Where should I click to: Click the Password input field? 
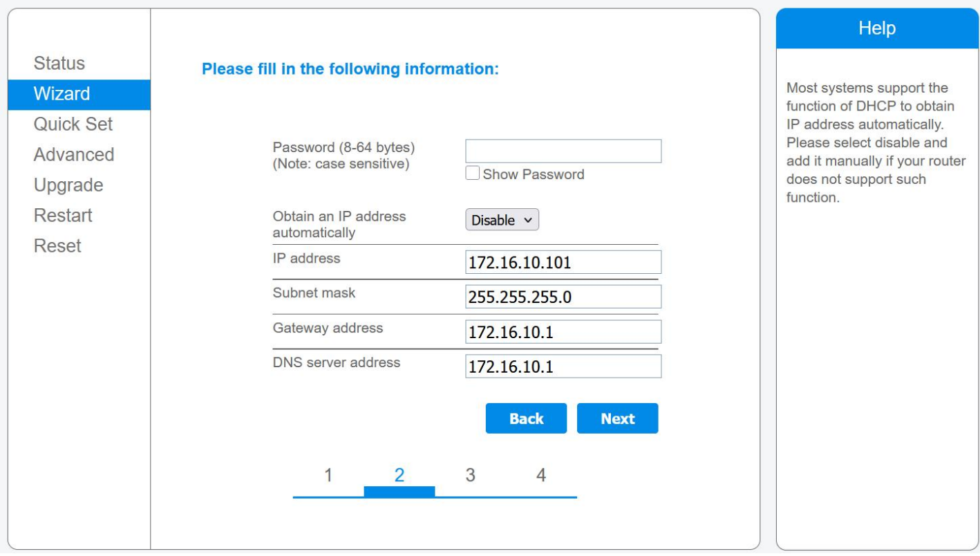click(563, 151)
